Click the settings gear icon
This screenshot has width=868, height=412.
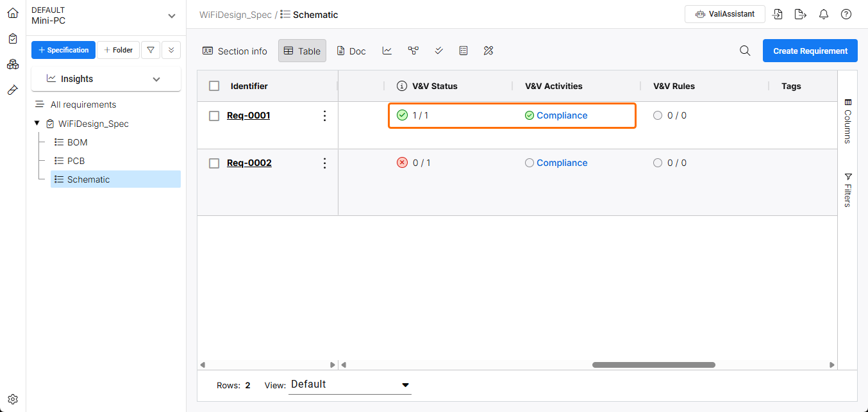(13, 399)
